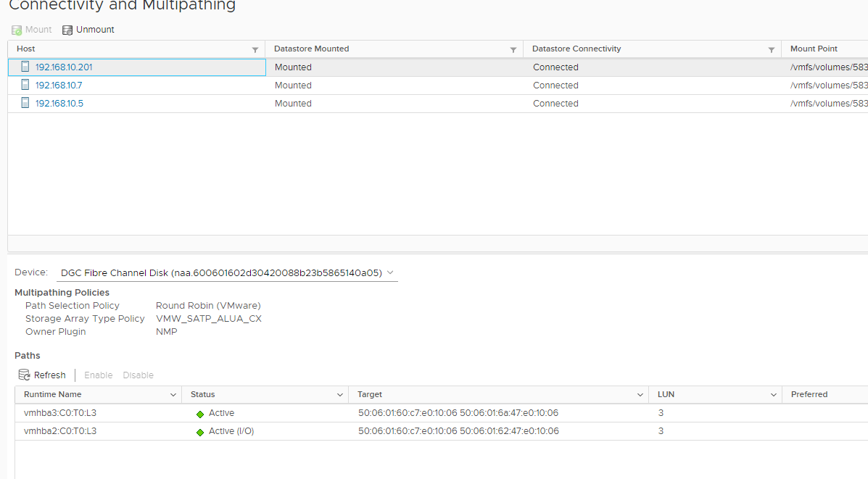
Task: Click the green Active status icon for vmhba3
Action: click(x=199, y=413)
